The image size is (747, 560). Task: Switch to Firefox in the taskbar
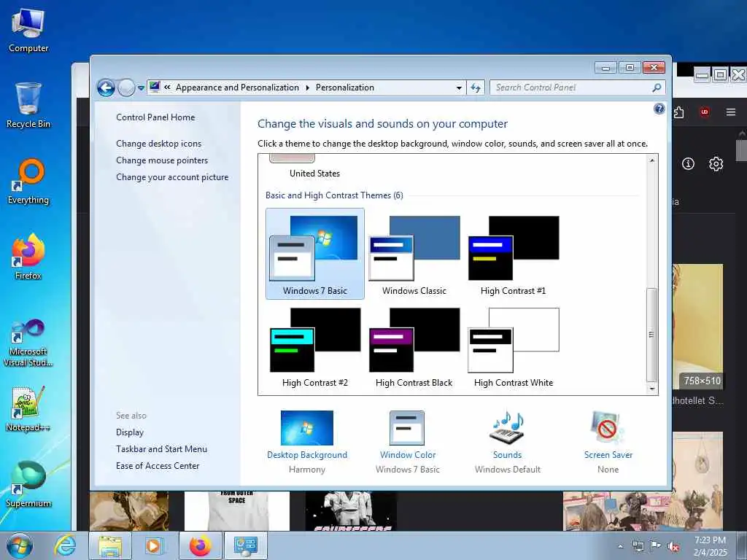(x=200, y=545)
